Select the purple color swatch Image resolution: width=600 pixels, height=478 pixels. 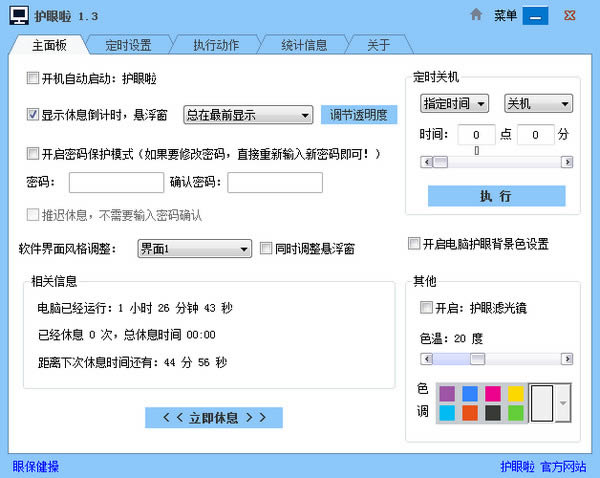pyautogui.click(x=447, y=393)
